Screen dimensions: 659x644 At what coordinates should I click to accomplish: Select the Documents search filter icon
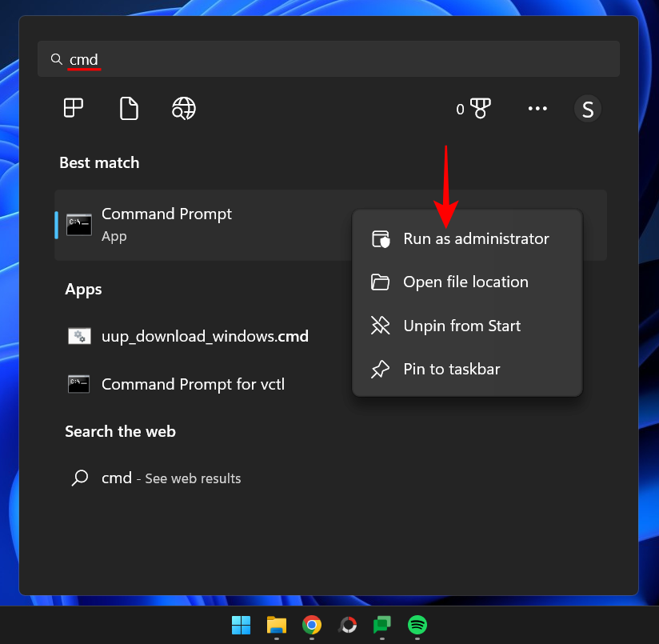pyautogui.click(x=129, y=108)
